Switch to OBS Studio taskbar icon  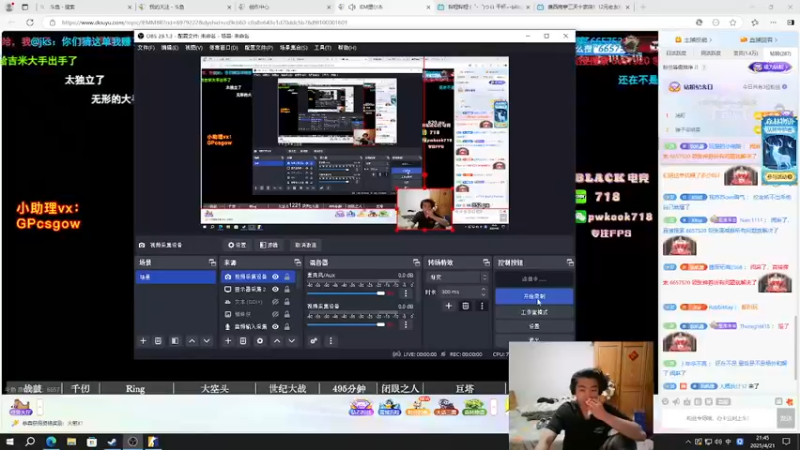133,441
